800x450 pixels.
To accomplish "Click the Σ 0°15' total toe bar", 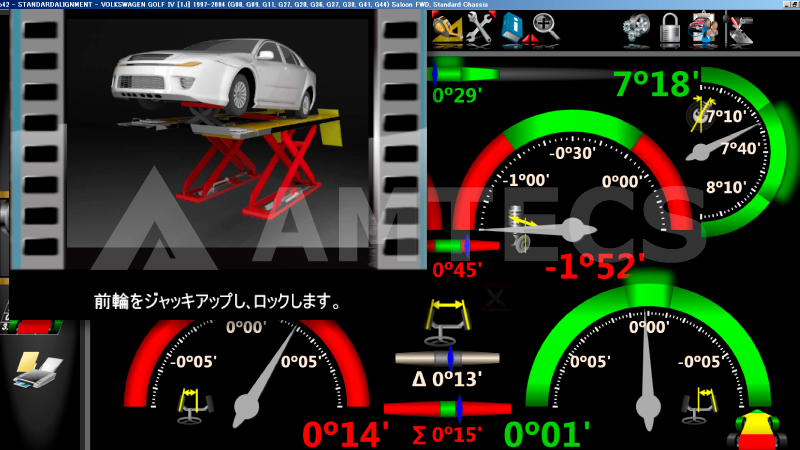I will [x=447, y=409].
